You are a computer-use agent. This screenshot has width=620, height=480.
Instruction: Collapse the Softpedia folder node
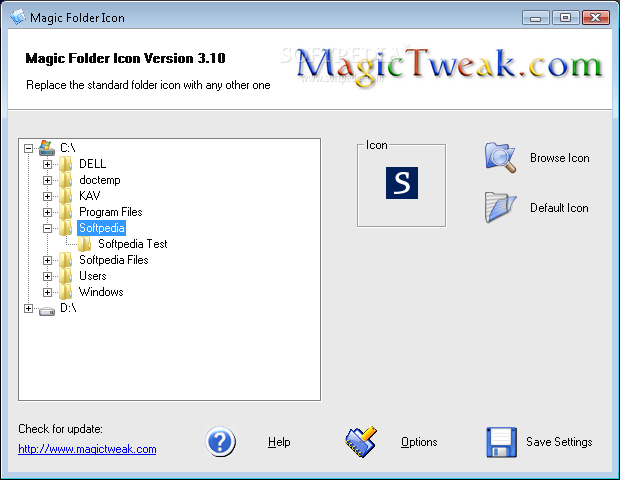[47, 228]
